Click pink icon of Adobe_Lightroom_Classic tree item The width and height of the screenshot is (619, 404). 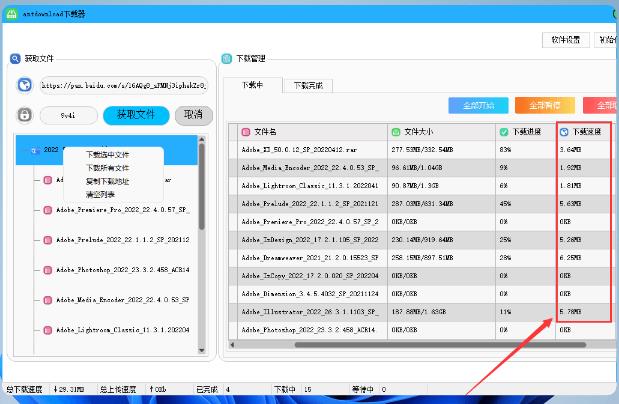click(48, 330)
